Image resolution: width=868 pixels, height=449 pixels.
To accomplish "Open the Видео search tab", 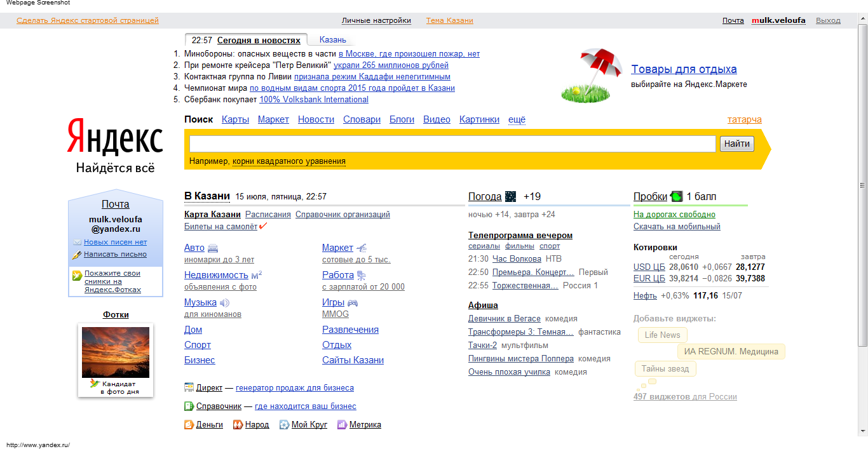I will pyautogui.click(x=437, y=119).
